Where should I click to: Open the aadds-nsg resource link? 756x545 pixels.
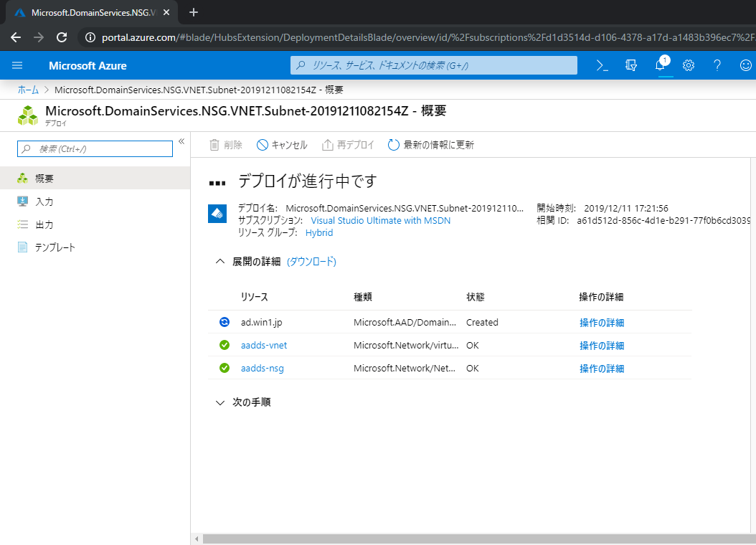(x=263, y=368)
